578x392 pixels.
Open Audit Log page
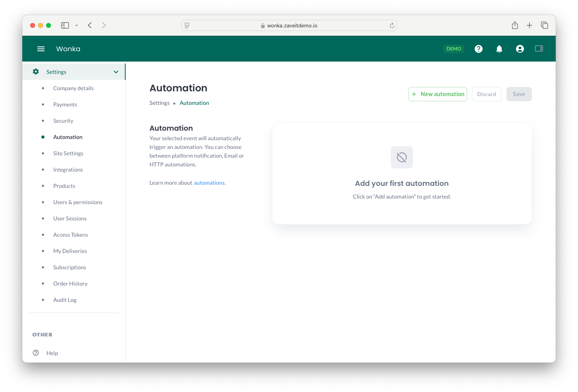(x=65, y=300)
